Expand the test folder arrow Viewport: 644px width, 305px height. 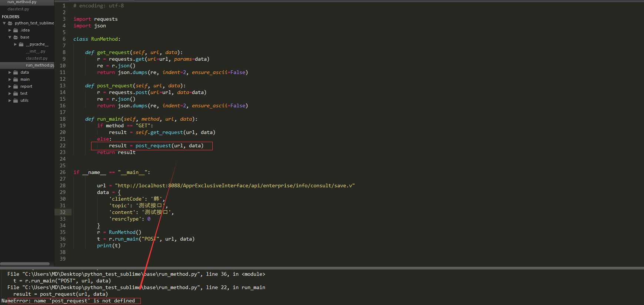click(10, 94)
